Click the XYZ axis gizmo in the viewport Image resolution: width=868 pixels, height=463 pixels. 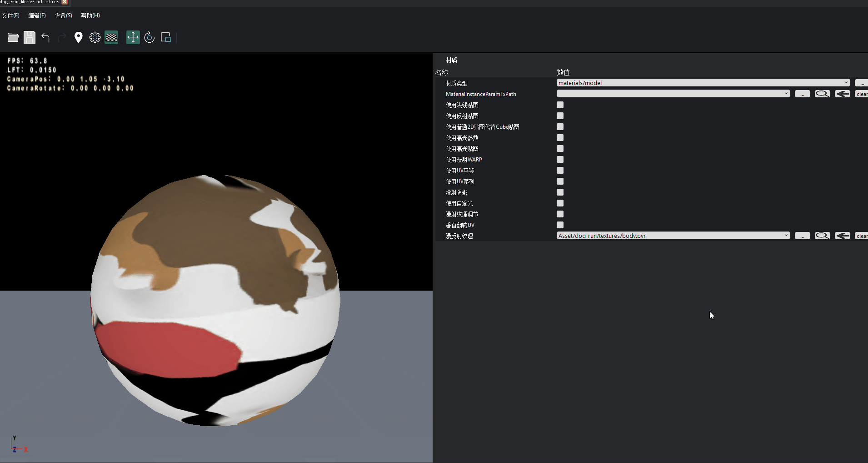19,444
